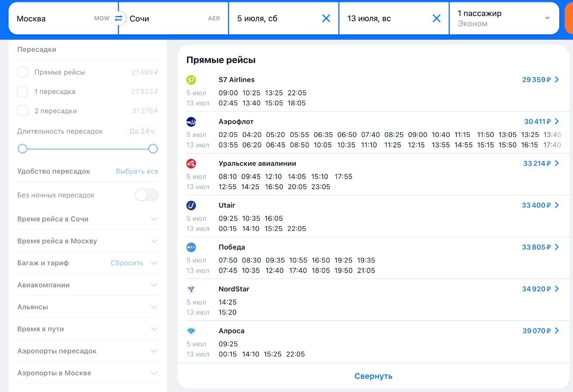Click the До 24ч layover duration value
The width and height of the screenshot is (573, 392).
141,131
